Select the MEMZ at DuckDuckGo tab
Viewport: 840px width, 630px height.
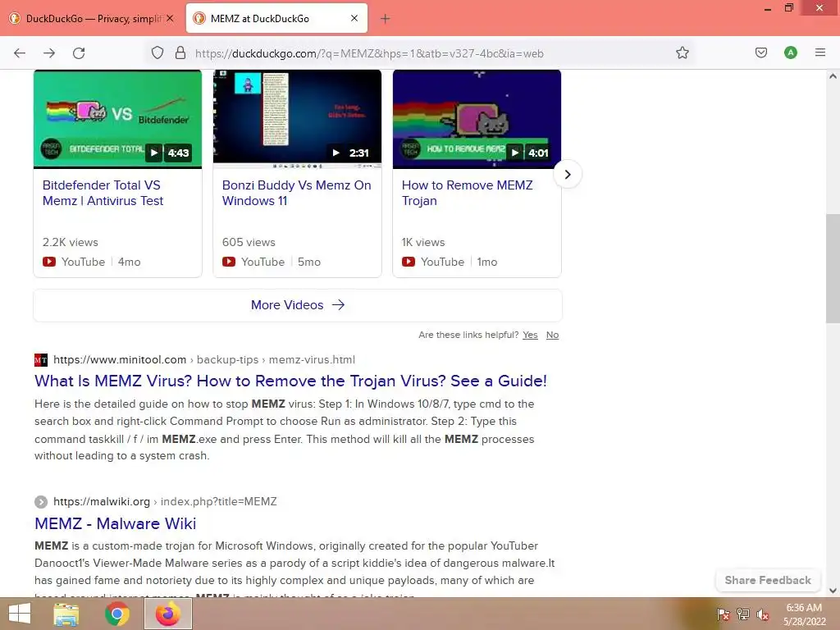pyautogui.click(x=276, y=19)
